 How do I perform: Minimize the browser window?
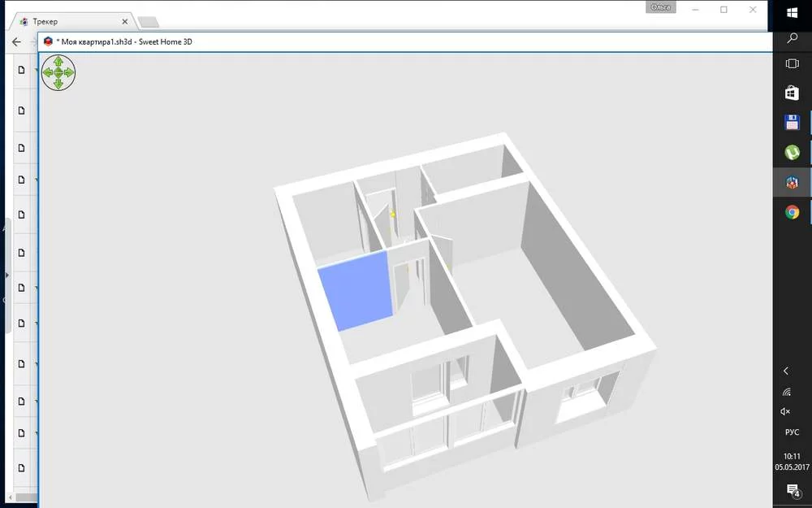point(696,9)
